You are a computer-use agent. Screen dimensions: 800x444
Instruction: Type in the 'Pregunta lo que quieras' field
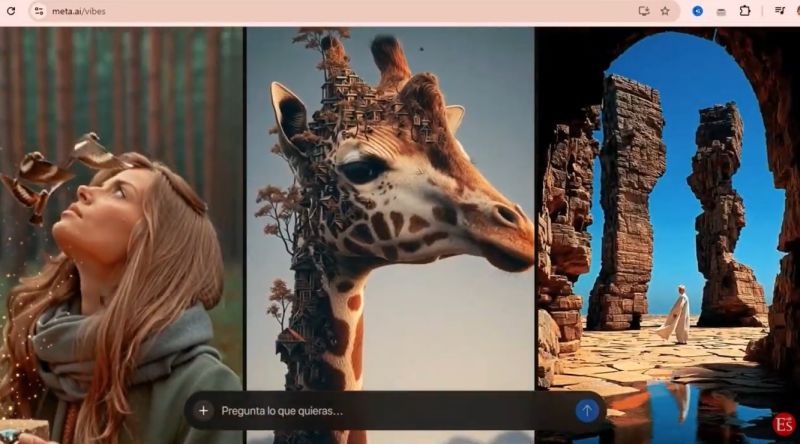pos(390,410)
